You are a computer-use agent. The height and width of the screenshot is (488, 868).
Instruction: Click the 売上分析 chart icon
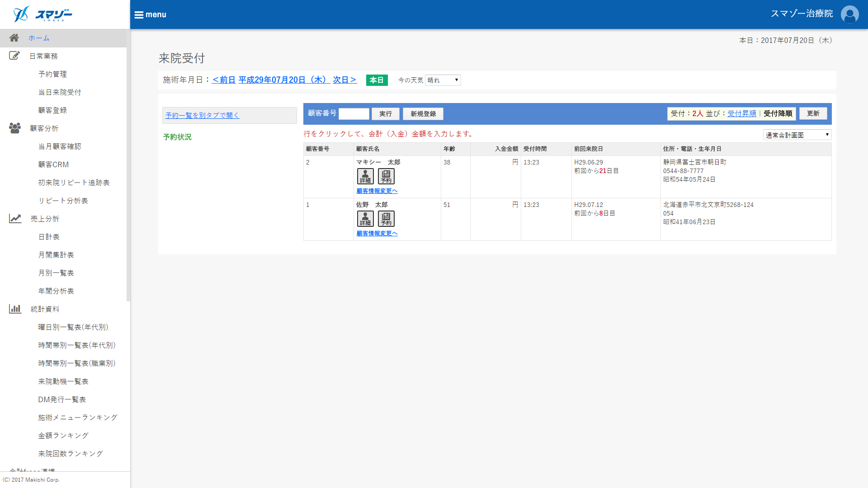(15, 219)
